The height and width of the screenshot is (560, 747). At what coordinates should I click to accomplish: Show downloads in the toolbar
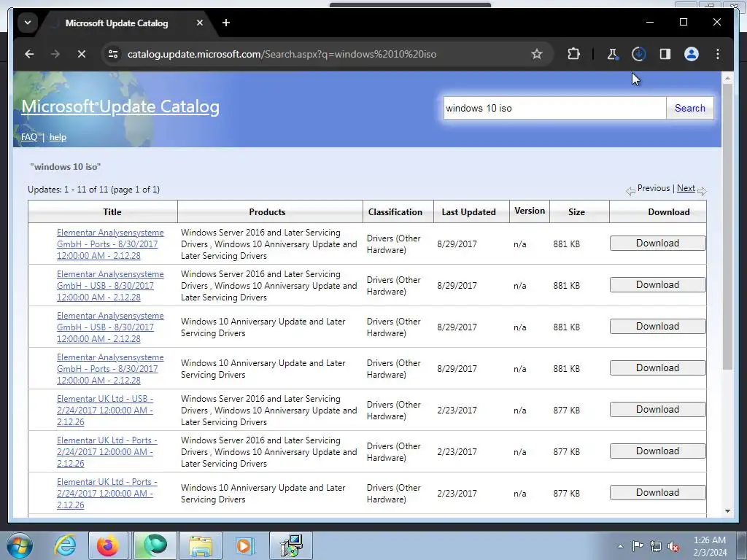click(x=638, y=54)
